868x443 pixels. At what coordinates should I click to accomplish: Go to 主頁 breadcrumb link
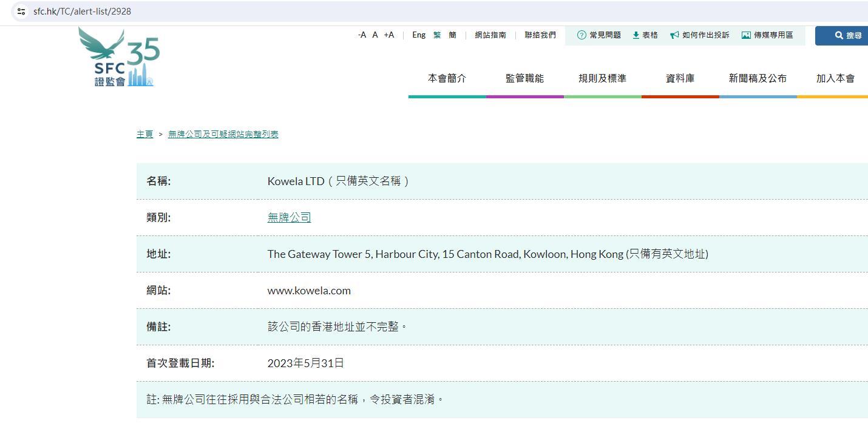coord(144,134)
